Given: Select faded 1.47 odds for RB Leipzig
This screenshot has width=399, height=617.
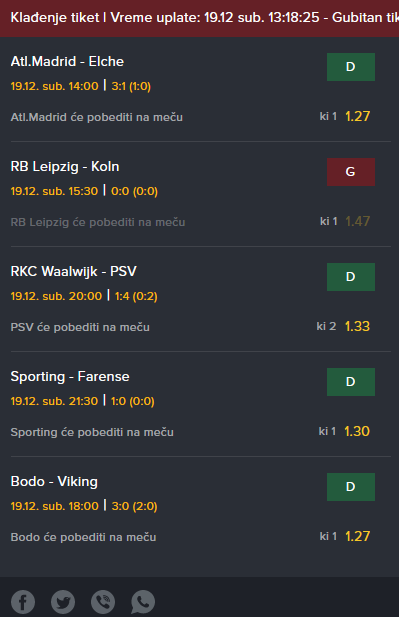Looking at the screenshot, I should point(357,221).
